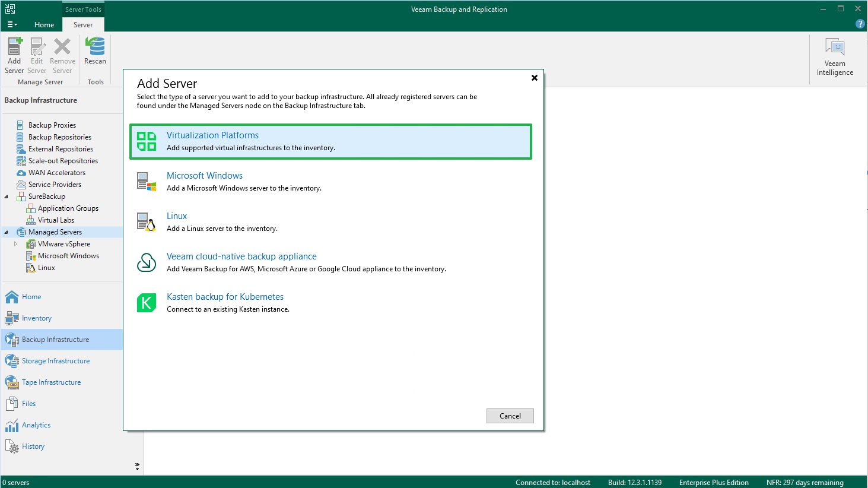This screenshot has height=488, width=868.
Task: Click Backup Repositories tree icon
Action: [x=21, y=137]
